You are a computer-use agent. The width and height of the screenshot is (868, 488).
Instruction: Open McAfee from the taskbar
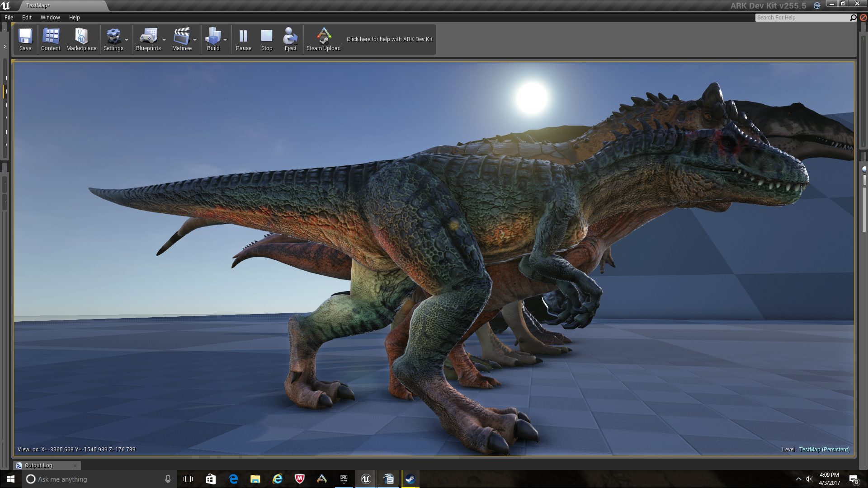pos(300,479)
